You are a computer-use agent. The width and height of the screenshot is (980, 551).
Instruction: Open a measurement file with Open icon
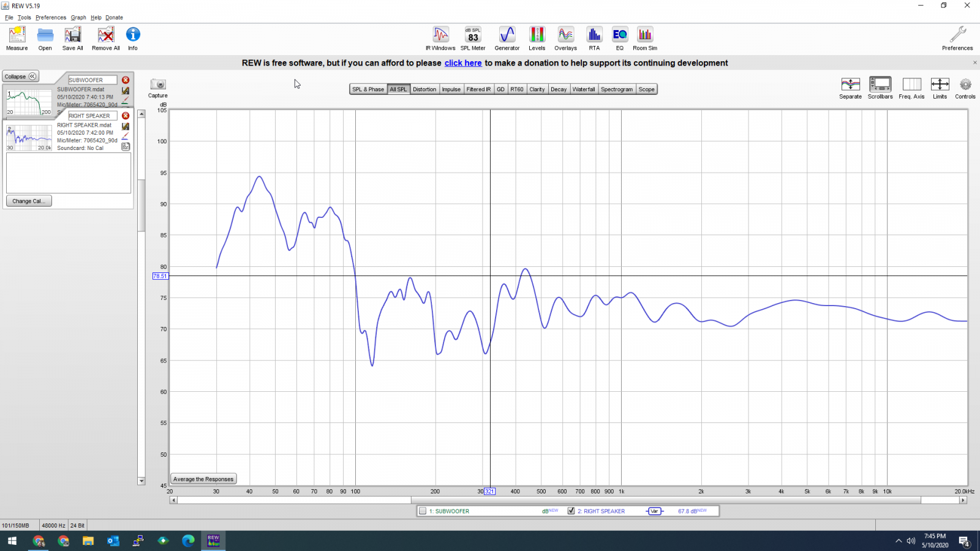click(45, 35)
